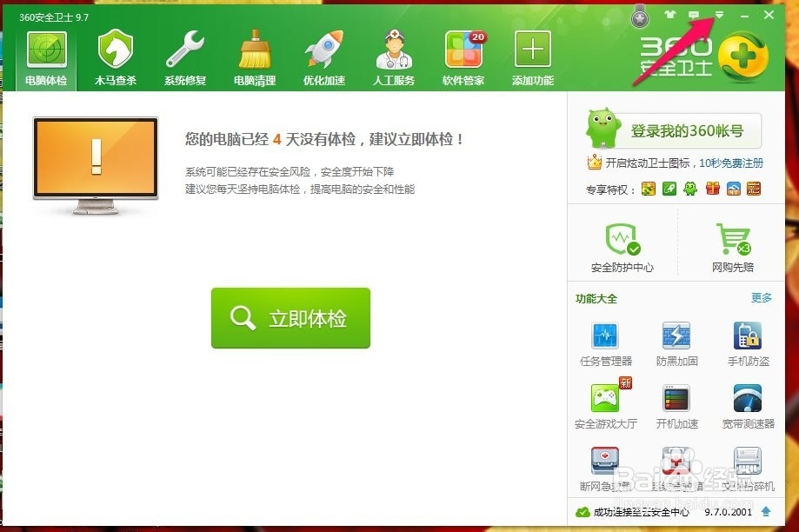Open the 木马查杀 trojan scan tab

116,59
